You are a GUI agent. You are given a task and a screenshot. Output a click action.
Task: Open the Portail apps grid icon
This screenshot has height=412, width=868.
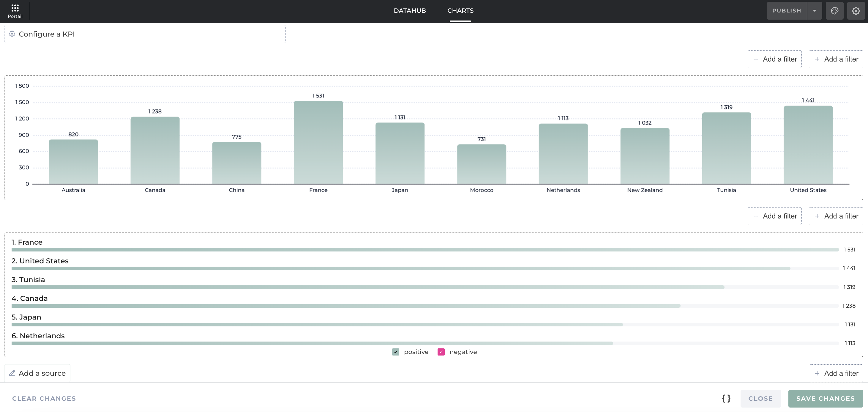pyautogui.click(x=15, y=8)
